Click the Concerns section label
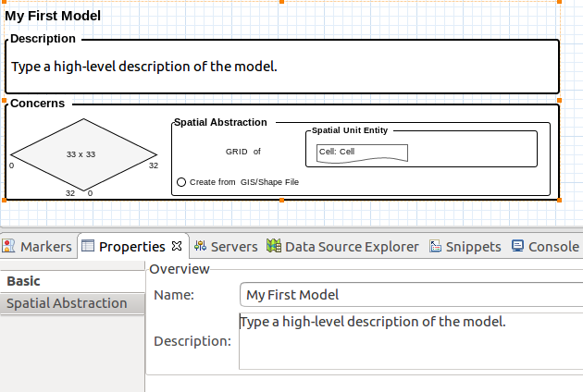The width and height of the screenshot is (583, 392). 38,104
